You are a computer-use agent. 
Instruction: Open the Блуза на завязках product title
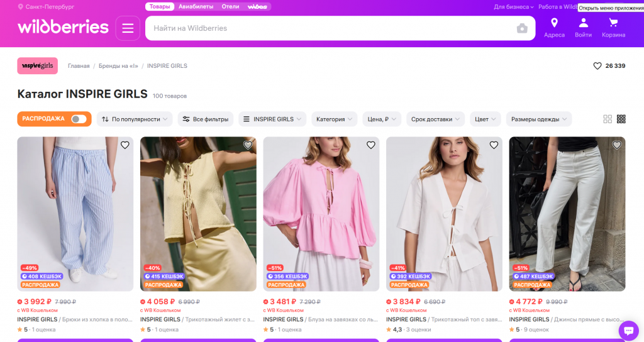pos(343,319)
